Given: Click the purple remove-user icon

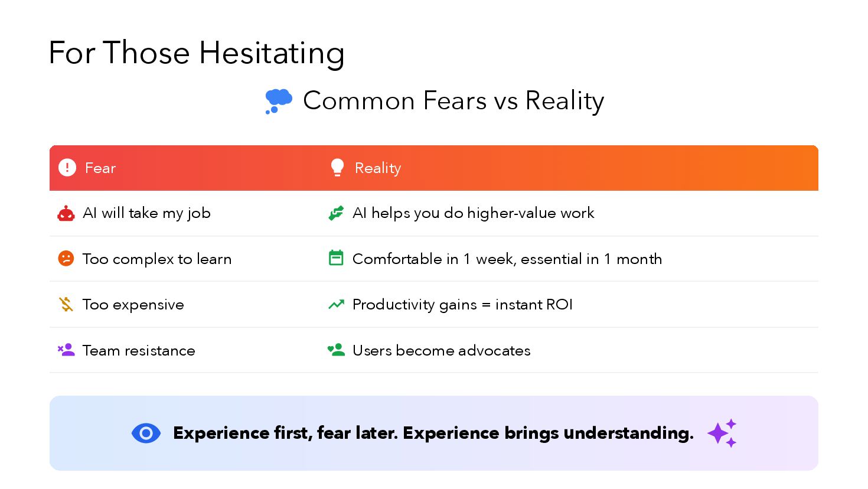Looking at the screenshot, I should click(x=66, y=350).
